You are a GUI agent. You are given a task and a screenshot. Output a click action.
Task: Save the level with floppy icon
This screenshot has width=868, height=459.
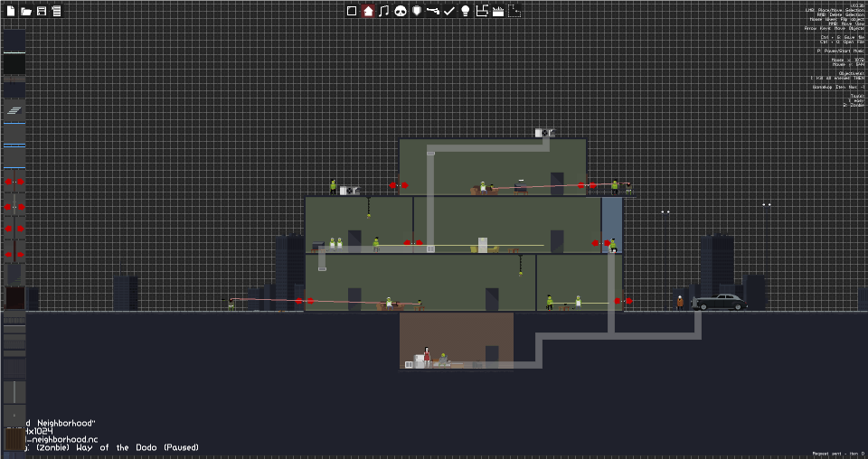tap(42, 11)
